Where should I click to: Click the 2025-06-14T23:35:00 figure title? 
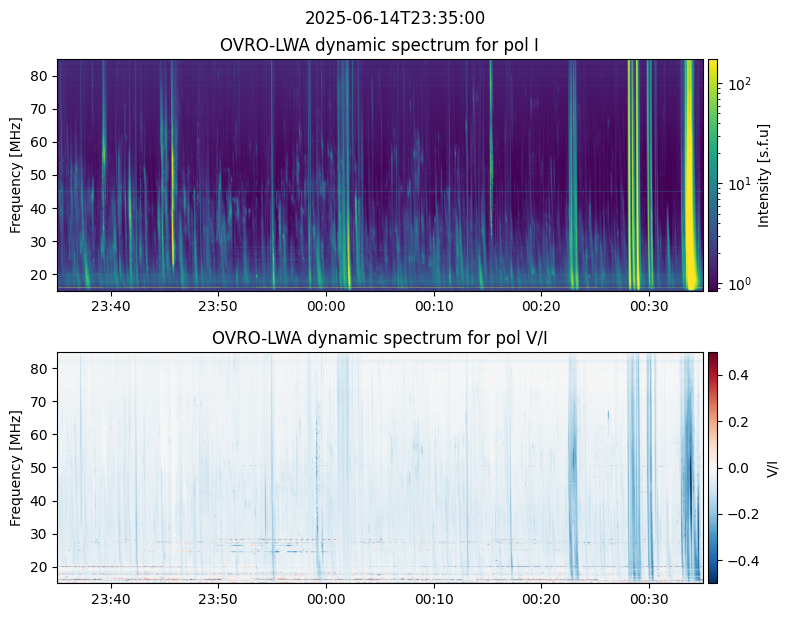(395, 18)
